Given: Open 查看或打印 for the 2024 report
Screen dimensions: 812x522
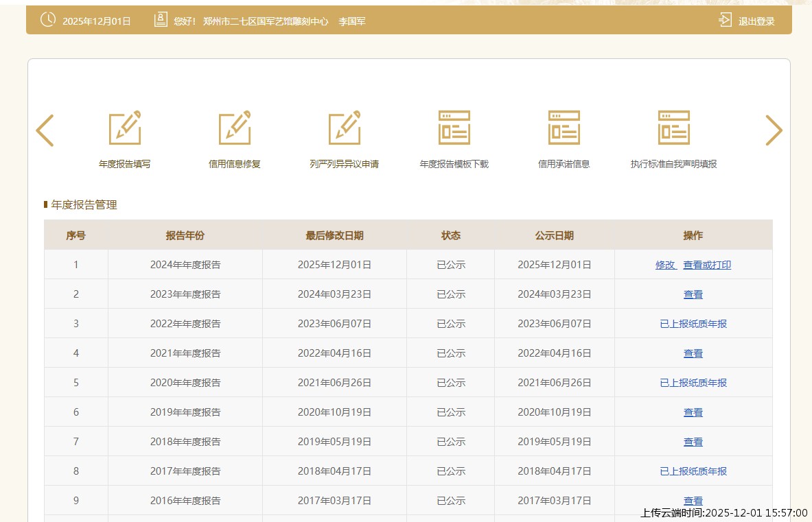Looking at the screenshot, I should click(x=707, y=265).
